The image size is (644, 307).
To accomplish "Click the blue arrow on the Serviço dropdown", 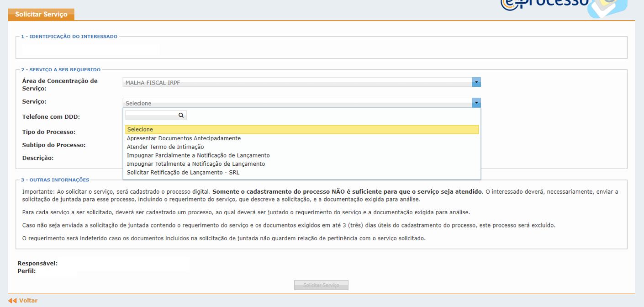I will tap(476, 103).
